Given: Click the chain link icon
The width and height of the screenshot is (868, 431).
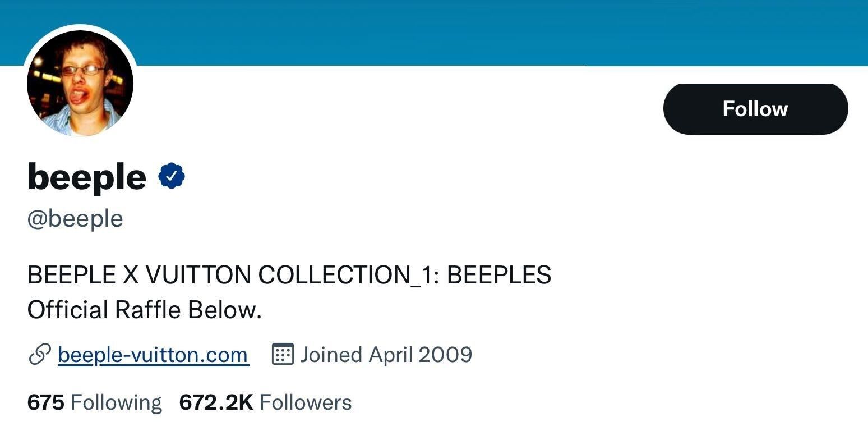Looking at the screenshot, I should click(x=39, y=355).
